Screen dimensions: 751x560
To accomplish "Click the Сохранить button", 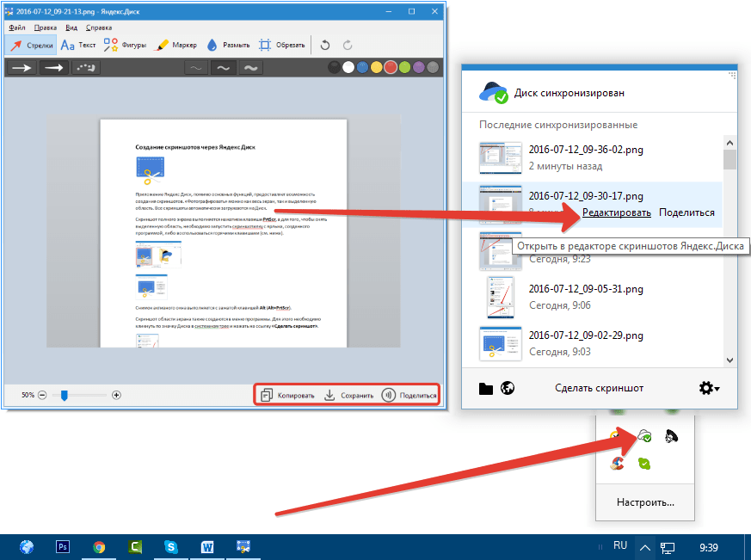I will tap(348, 396).
